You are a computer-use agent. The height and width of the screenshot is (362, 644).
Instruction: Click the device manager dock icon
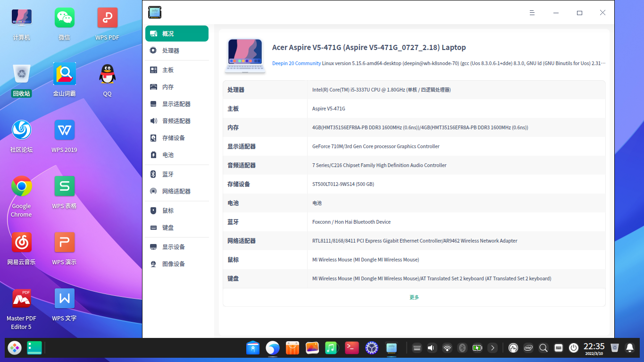[392, 348]
